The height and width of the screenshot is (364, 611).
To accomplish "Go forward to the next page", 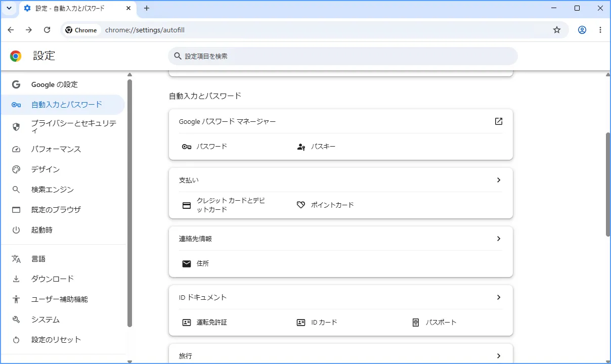I will click(29, 30).
